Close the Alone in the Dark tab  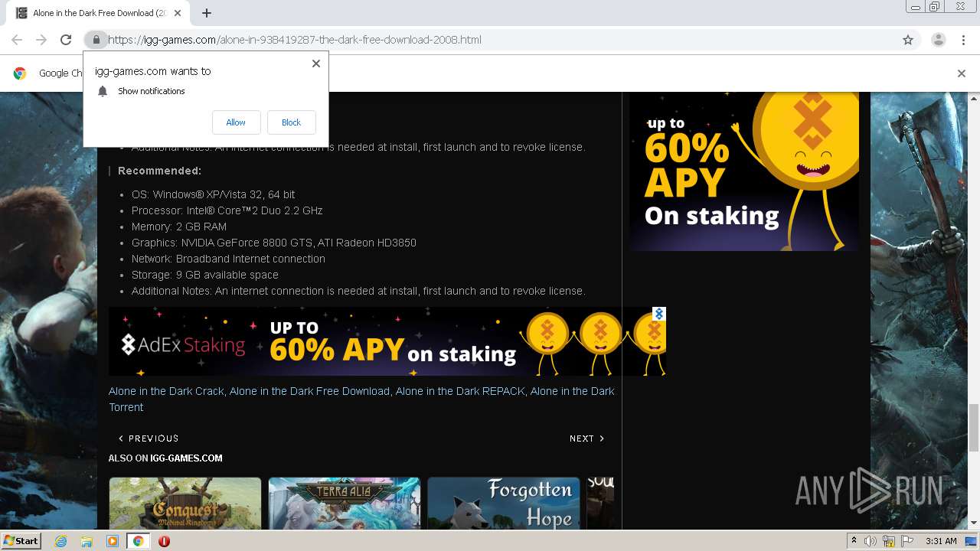pos(178,13)
